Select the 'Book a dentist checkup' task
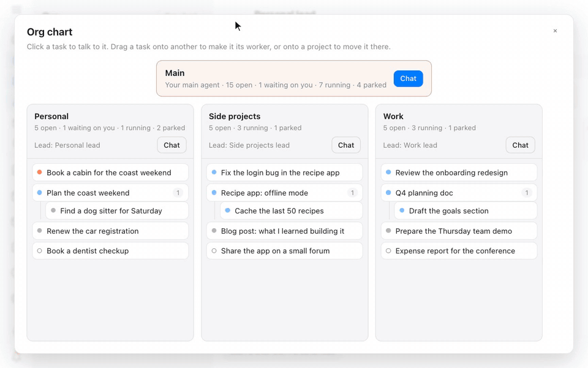This screenshot has width=588, height=368. pyautogui.click(x=110, y=251)
